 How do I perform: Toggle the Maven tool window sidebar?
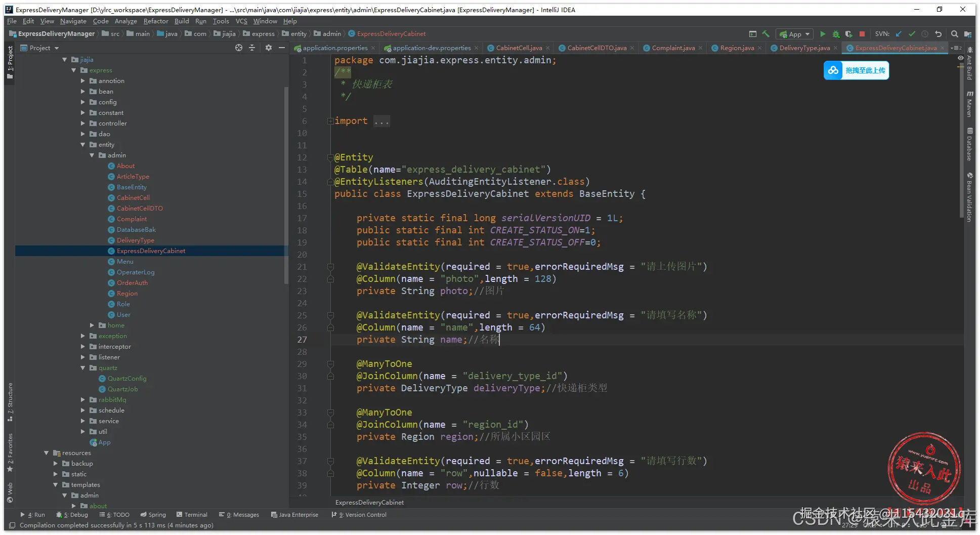click(x=969, y=104)
